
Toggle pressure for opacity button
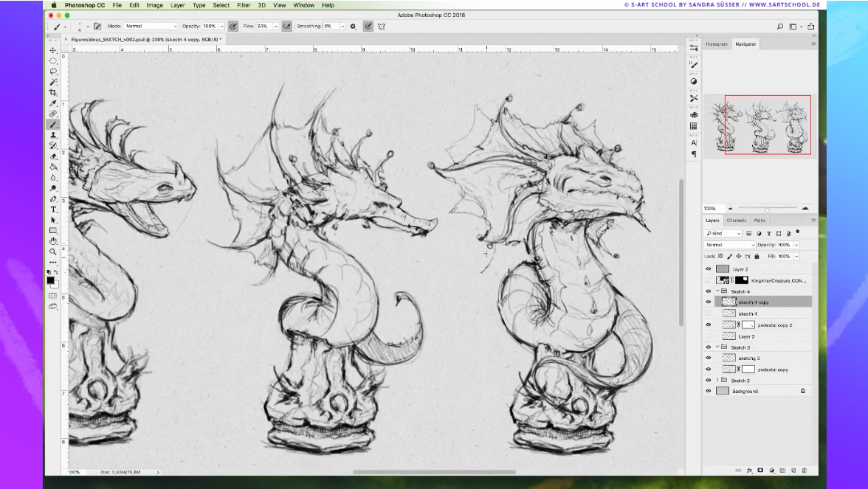click(233, 26)
